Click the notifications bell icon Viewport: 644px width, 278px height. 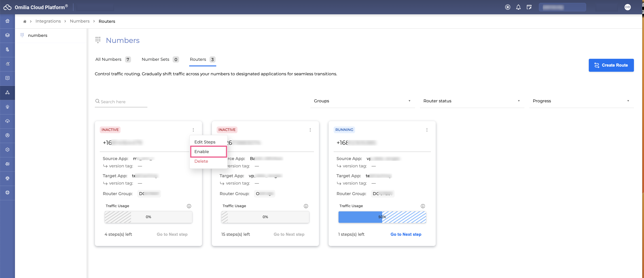518,7
